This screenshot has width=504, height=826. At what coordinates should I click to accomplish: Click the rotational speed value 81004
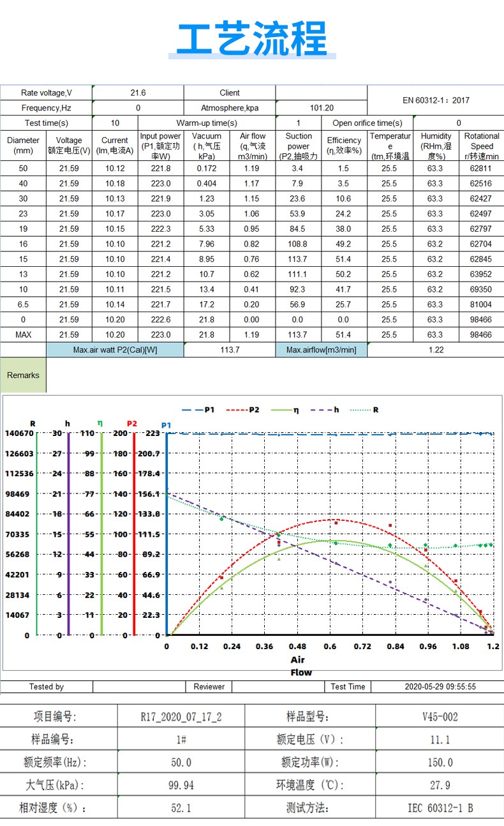tap(480, 304)
